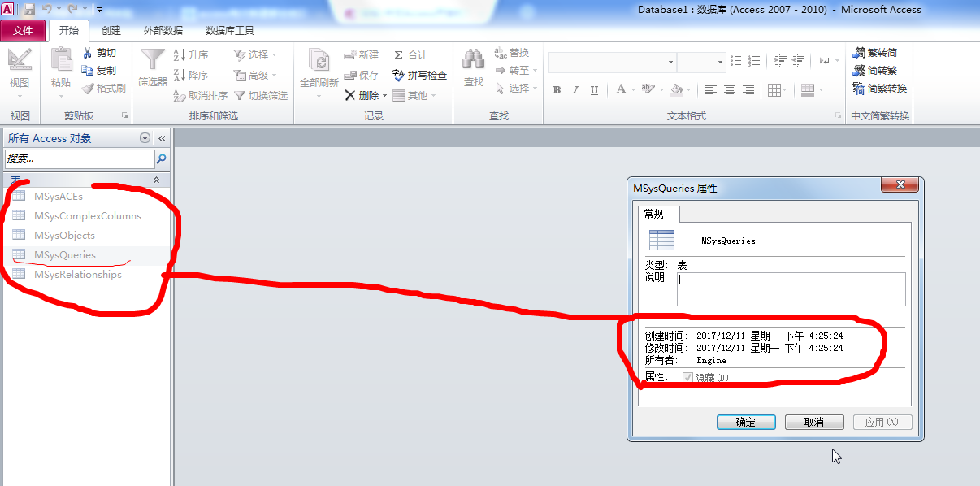This screenshot has width=980, height=486.
Task: Open the font size dropdown
Action: click(720, 62)
